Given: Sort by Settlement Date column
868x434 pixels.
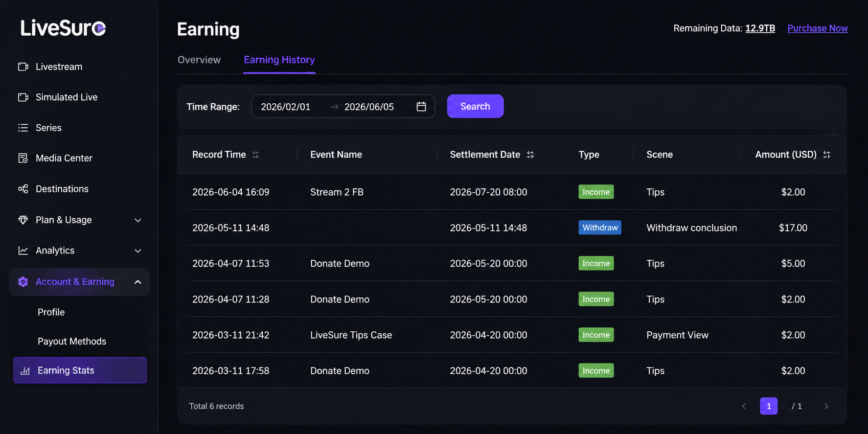Looking at the screenshot, I should click(x=530, y=155).
